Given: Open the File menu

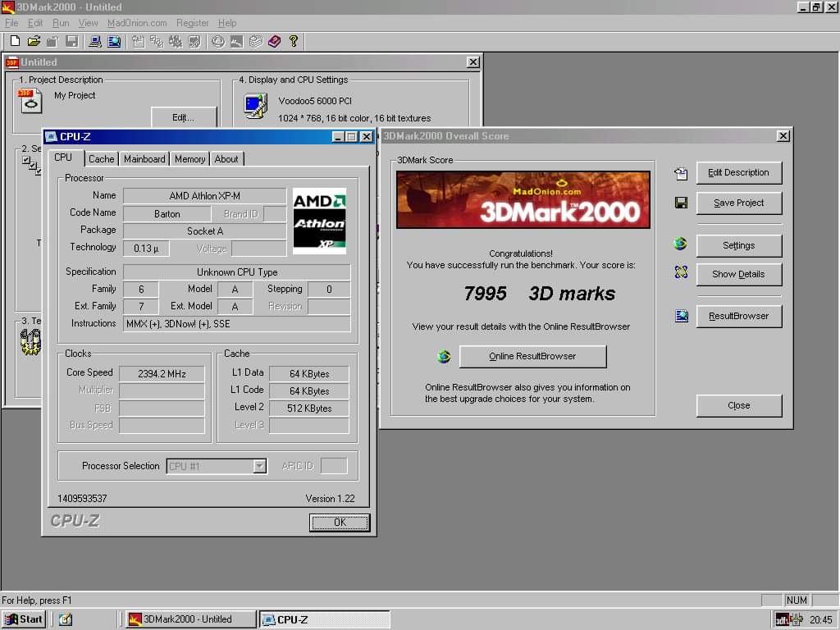Looking at the screenshot, I should [x=11, y=23].
